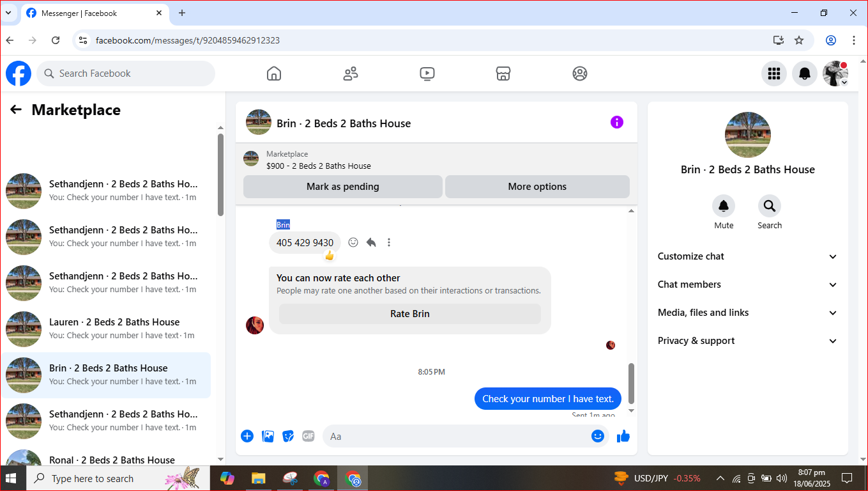Click the Windows taskbar search box
The image size is (868, 491).
[118, 478]
